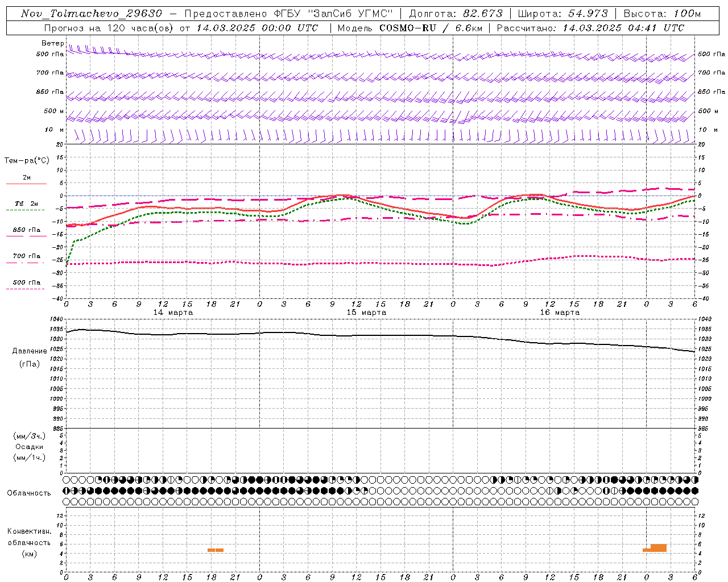Click the (гПа) unit under Давление

[30, 364]
